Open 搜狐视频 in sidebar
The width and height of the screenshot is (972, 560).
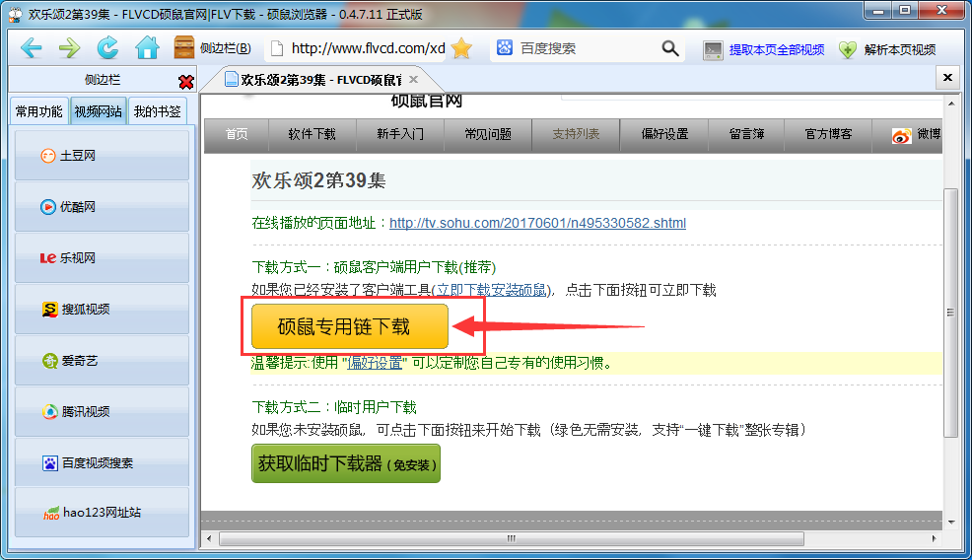point(102,309)
